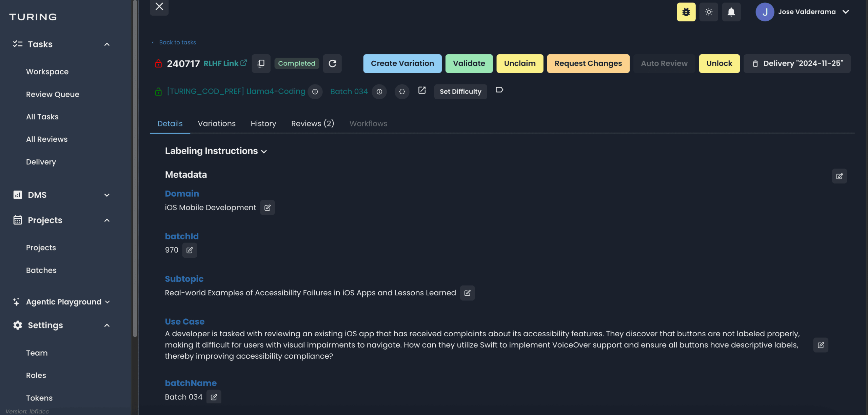
Task: Click the JSON braces icon
Action: [x=402, y=92]
